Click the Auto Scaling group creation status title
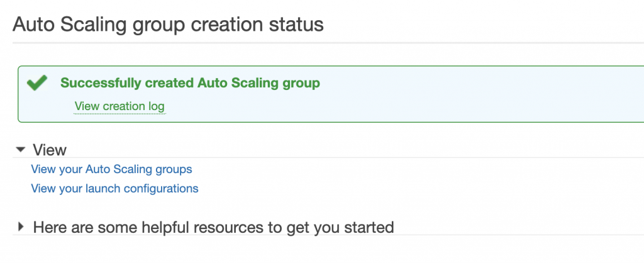This screenshot has width=644, height=263. point(168,25)
